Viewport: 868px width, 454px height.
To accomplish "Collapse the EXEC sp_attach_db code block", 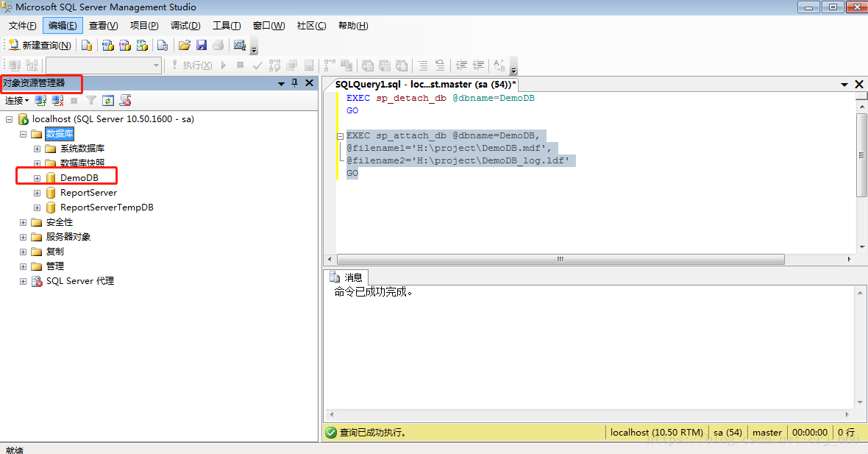I will coord(341,136).
